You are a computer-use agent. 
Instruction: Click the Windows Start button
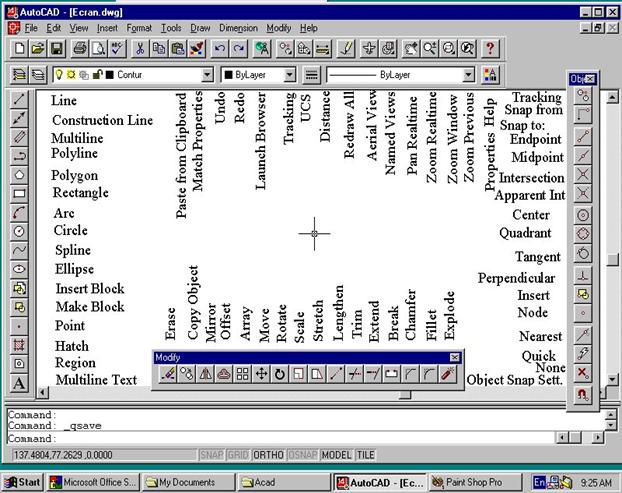tap(22, 482)
